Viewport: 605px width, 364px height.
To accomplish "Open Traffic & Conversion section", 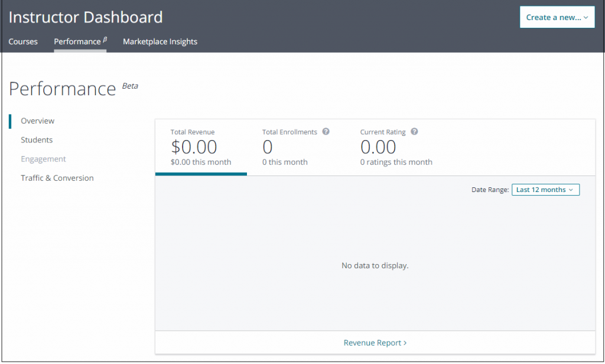I will pyautogui.click(x=57, y=178).
